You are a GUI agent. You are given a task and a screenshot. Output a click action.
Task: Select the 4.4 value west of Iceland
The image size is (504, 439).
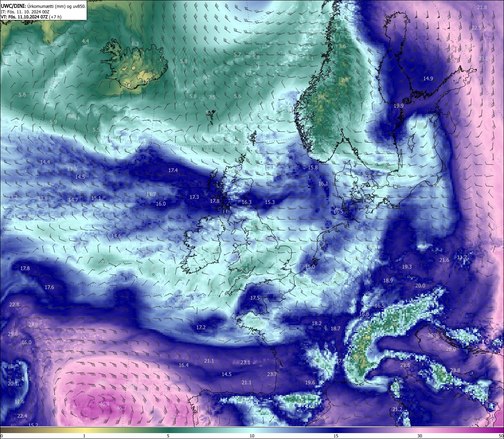point(85,41)
